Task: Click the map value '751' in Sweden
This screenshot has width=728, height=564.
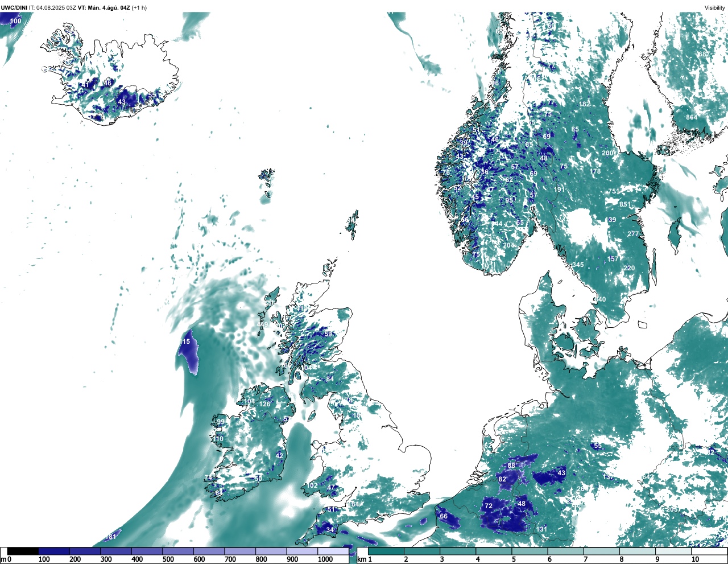Action: [x=614, y=192]
